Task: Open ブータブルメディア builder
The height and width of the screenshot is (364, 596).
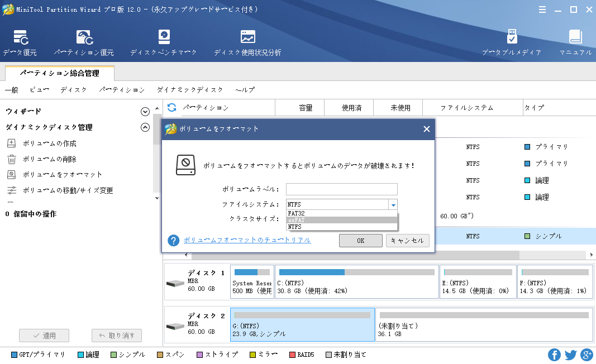Action: click(x=512, y=43)
